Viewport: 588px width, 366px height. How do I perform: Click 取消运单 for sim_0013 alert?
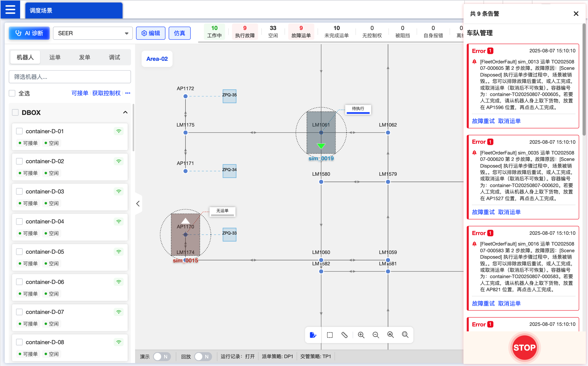(x=509, y=121)
